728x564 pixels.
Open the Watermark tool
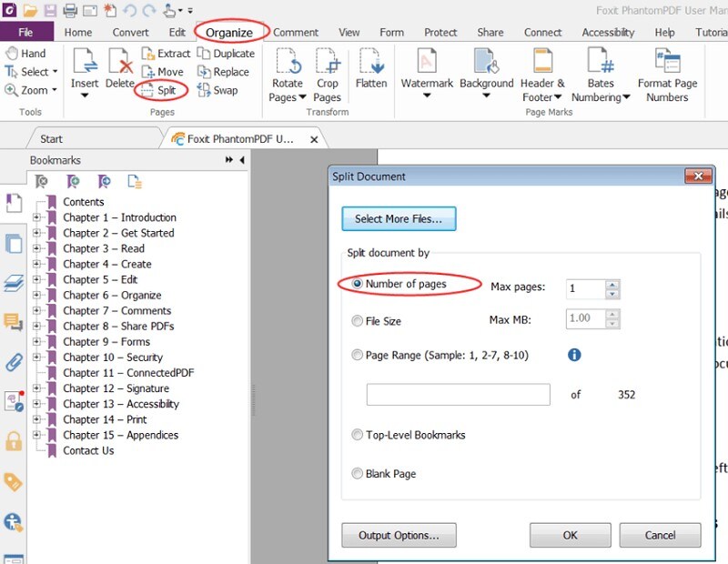pyautogui.click(x=426, y=73)
